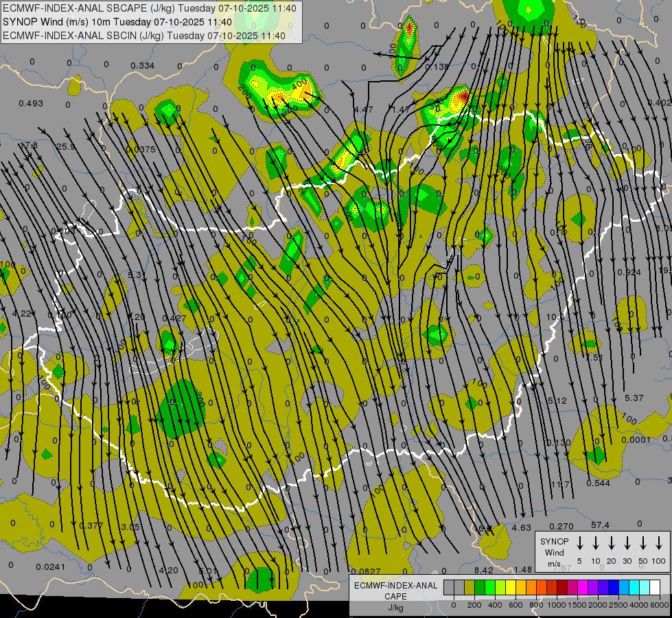
Task: Click the map value 8.42
Action: pos(484,570)
